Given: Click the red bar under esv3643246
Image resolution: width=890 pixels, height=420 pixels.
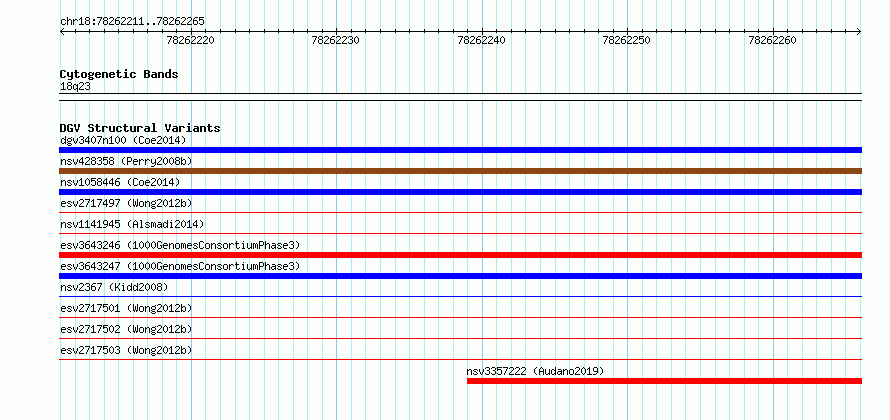Looking at the screenshot, I should (x=460, y=255).
